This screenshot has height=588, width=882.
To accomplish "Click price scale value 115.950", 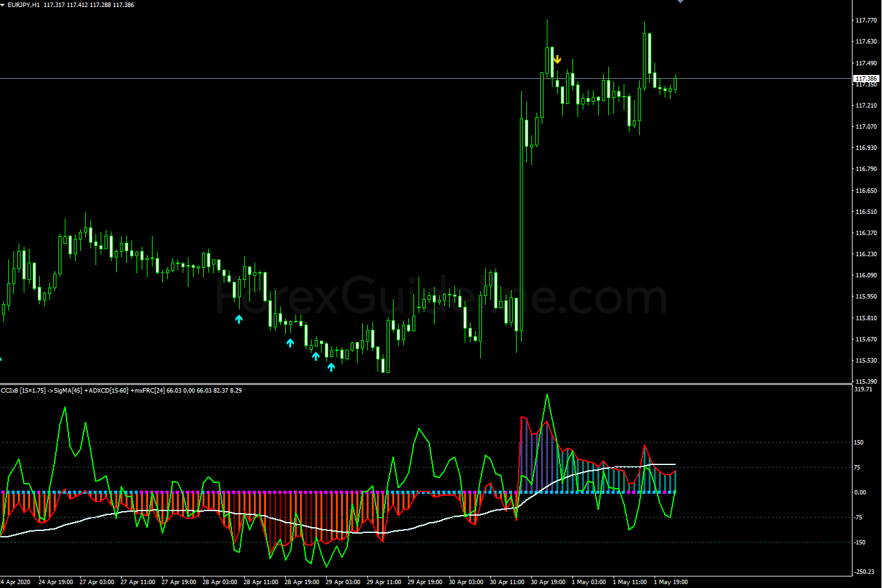I will coord(866,297).
